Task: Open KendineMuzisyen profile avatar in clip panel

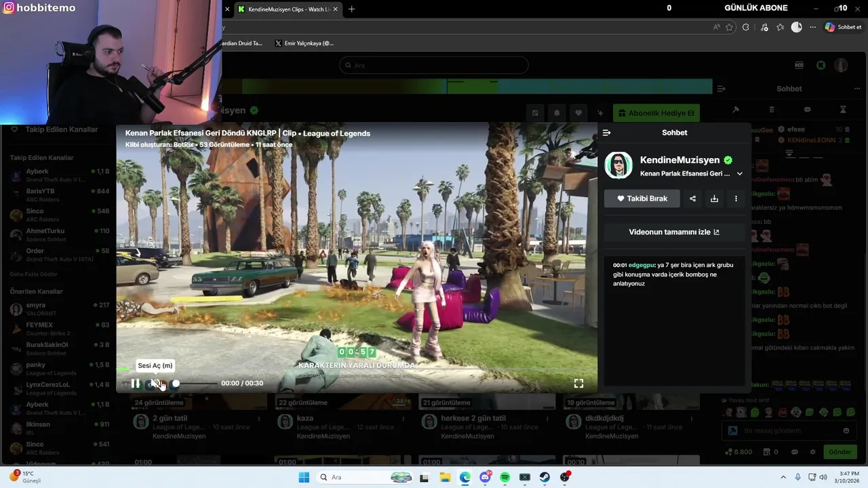Action: point(618,165)
